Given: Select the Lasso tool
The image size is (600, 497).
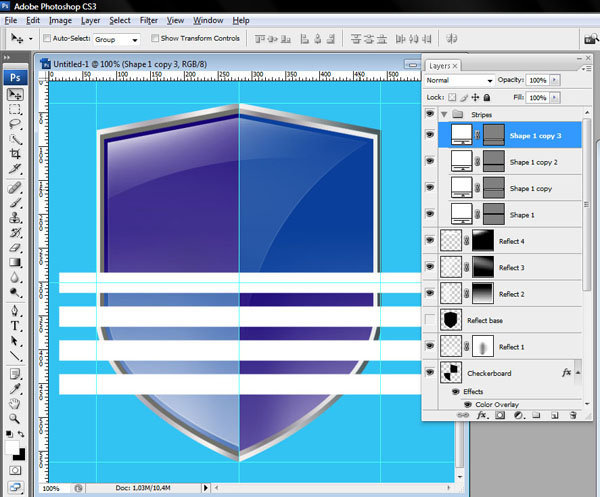Looking at the screenshot, I should point(15,124).
